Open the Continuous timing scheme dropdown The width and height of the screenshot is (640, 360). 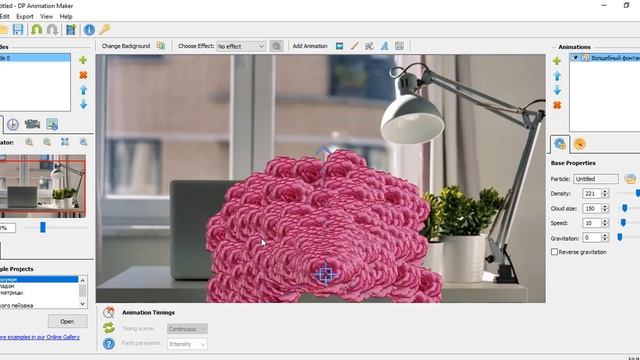click(187, 329)
